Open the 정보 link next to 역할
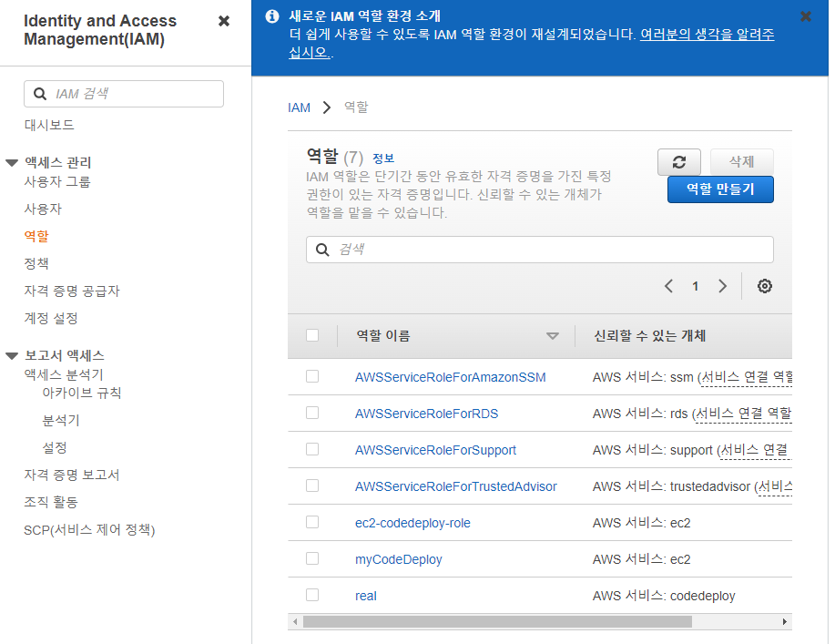Image resolution: width=835 pixels, height=644 pixels. [x=383, y=158]
